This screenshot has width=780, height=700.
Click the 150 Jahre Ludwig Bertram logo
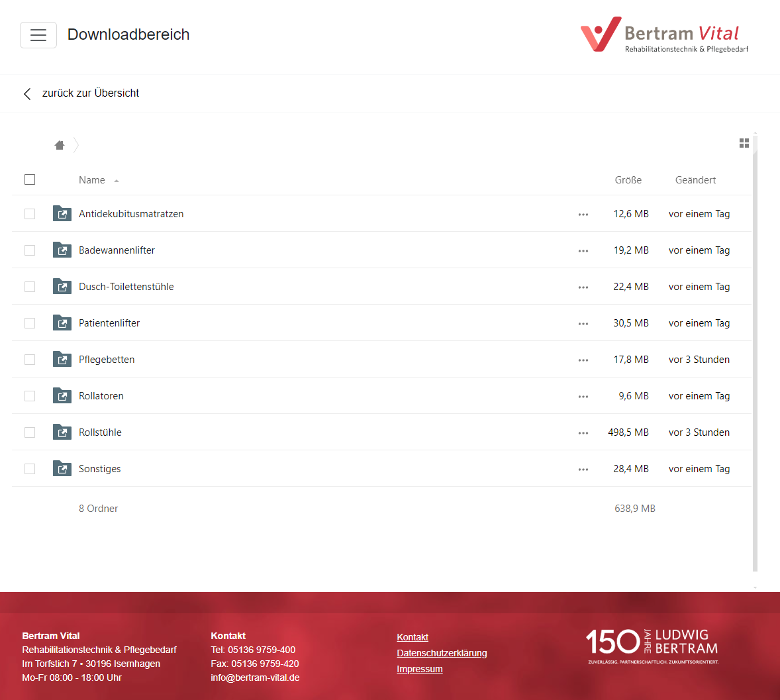click(652, 646)
